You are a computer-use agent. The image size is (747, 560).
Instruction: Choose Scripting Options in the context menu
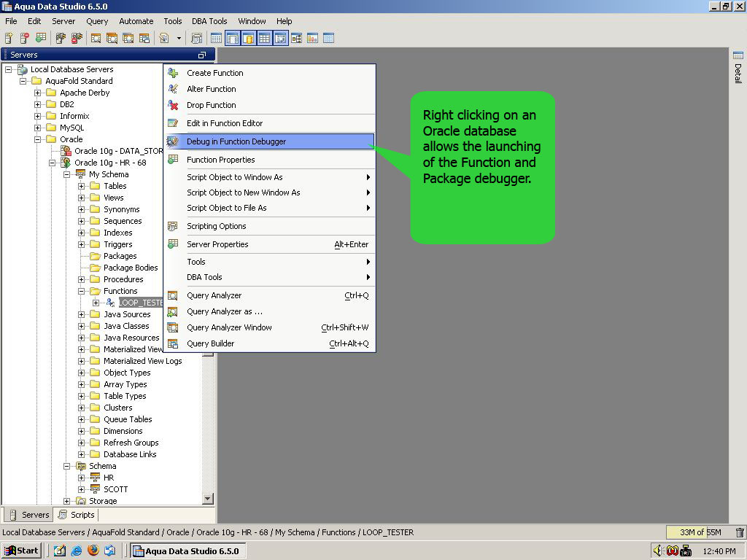pyautogui.click(x=270, y=226)
